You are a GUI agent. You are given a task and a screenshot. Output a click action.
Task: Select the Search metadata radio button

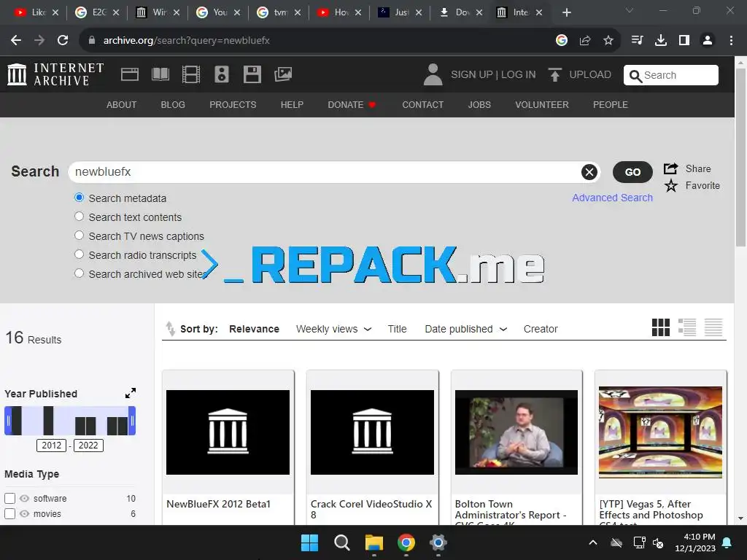coord(79,198)
